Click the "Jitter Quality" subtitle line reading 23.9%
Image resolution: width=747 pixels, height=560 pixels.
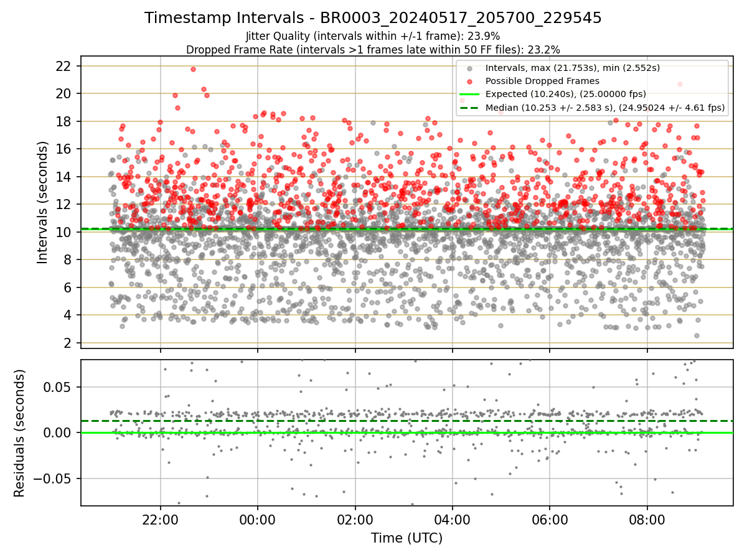click(x=373, y=36)
